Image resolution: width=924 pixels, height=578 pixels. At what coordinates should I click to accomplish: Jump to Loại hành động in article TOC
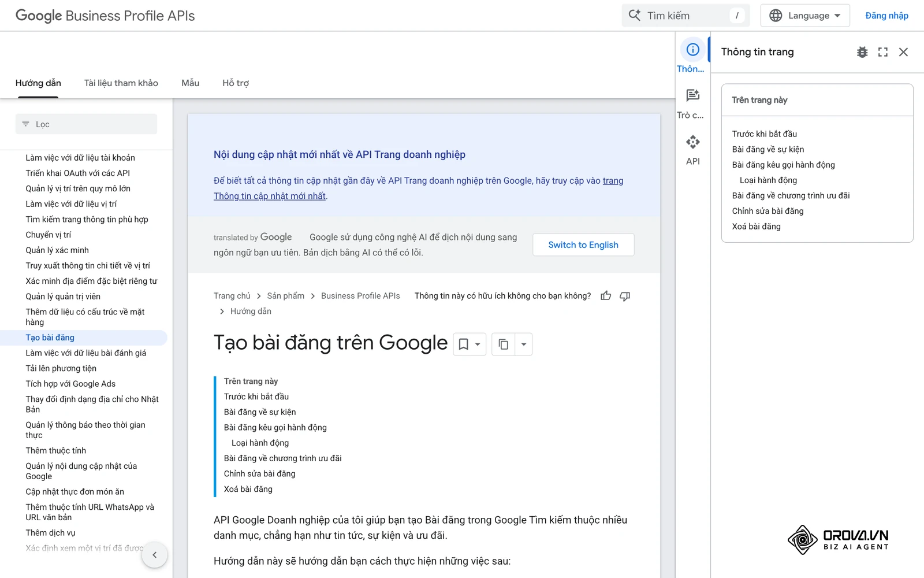pyautogui.click(x=260, y=443)
